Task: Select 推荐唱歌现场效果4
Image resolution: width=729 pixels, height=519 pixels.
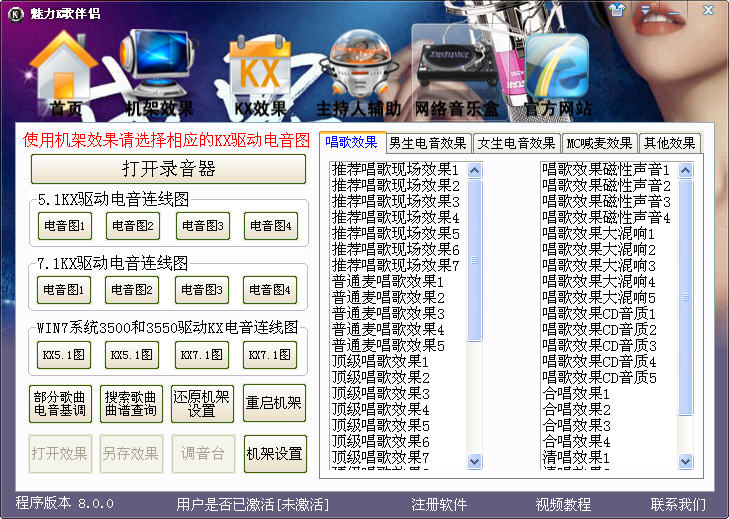Action: (395, 217)
